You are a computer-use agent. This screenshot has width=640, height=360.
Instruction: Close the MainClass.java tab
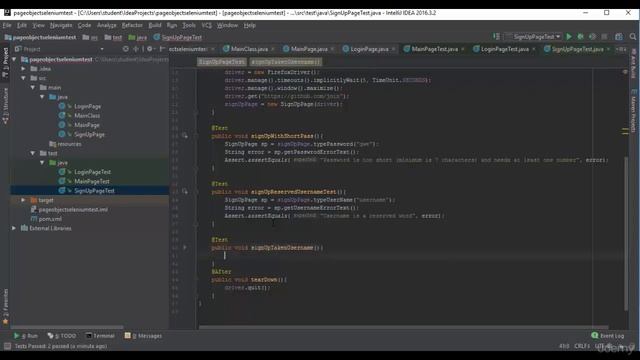click(273, 49)
